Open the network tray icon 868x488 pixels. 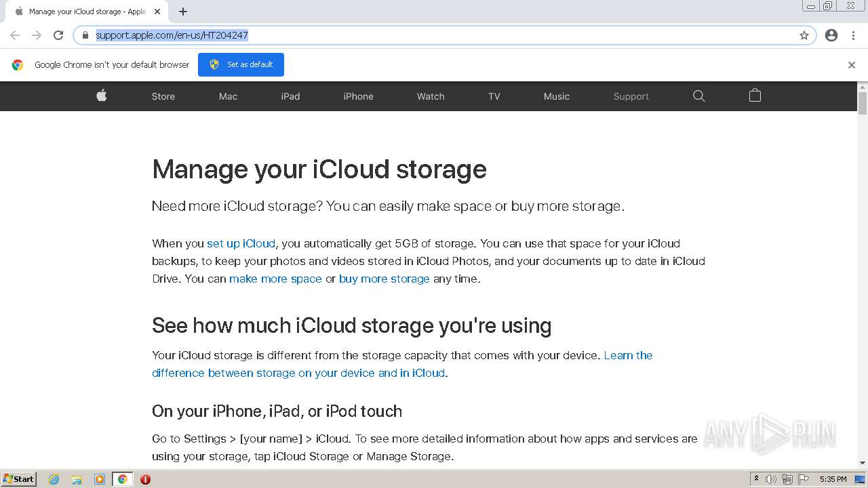click(x=787, y=479)
